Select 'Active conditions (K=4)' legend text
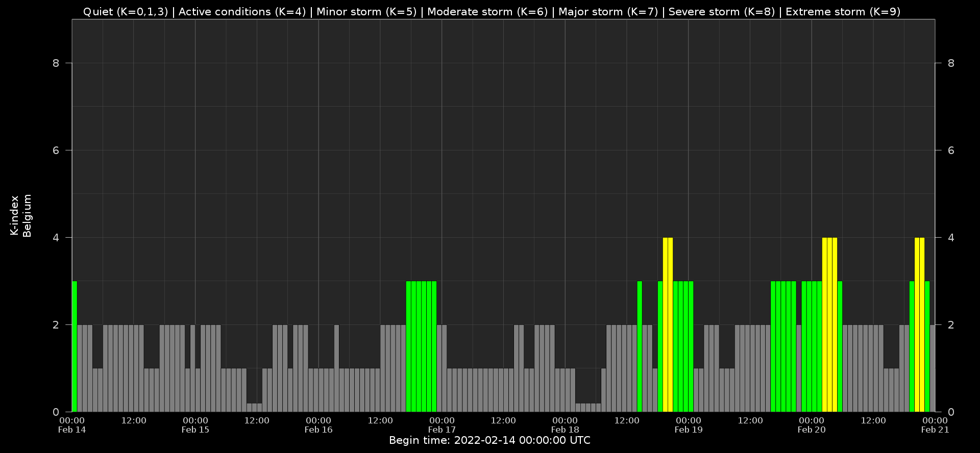 [242, 12]
